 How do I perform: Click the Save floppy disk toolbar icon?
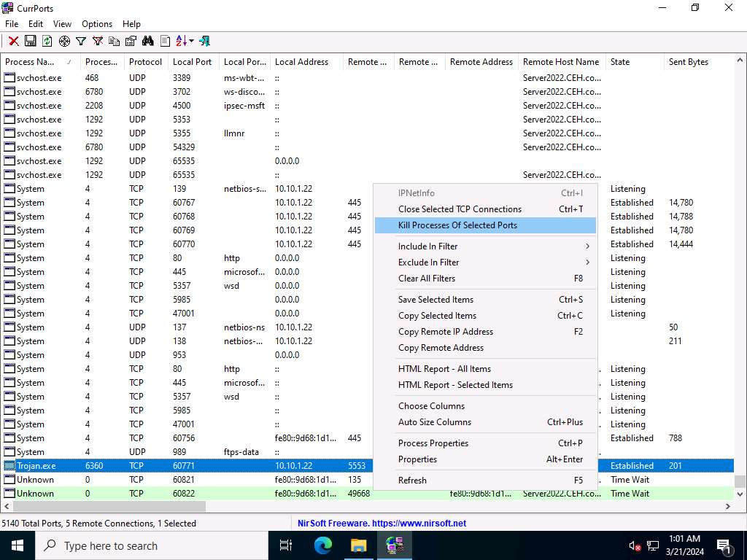[31, 42]
